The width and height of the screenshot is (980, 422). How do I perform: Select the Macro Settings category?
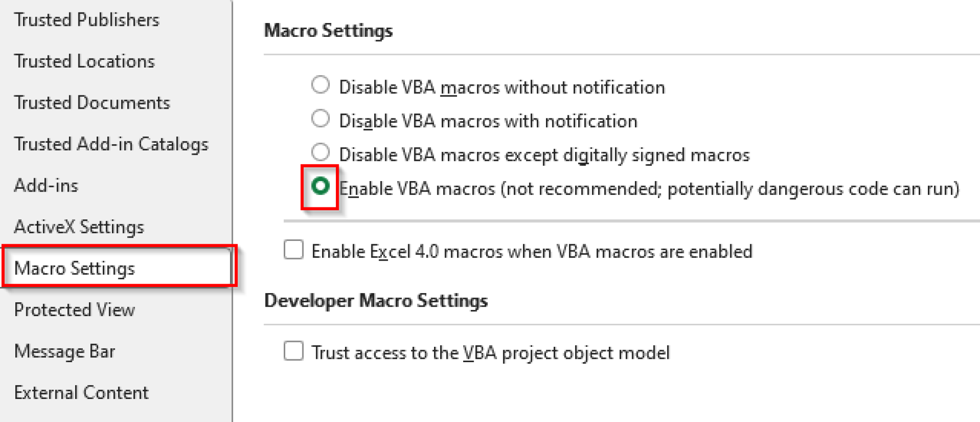pos(75,268)
